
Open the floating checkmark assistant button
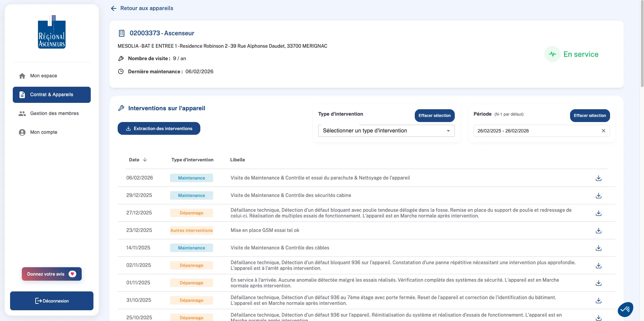tap(625, 309)
